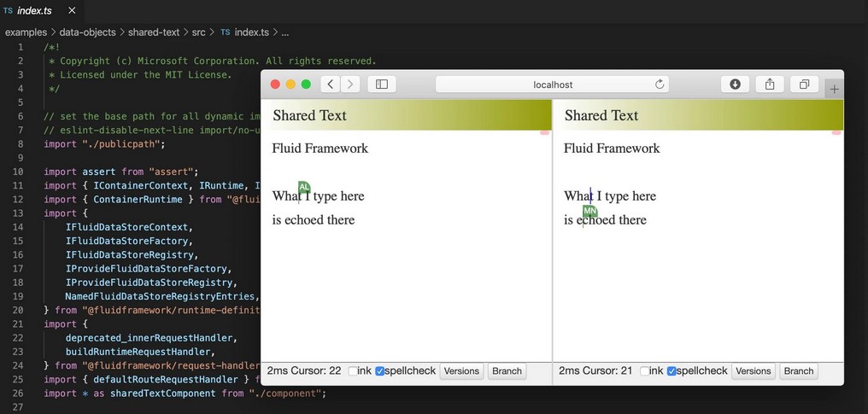Click the MN cursor badge
Image resolution: width=868 pixels, height=414 pixels.
(590, 211)
